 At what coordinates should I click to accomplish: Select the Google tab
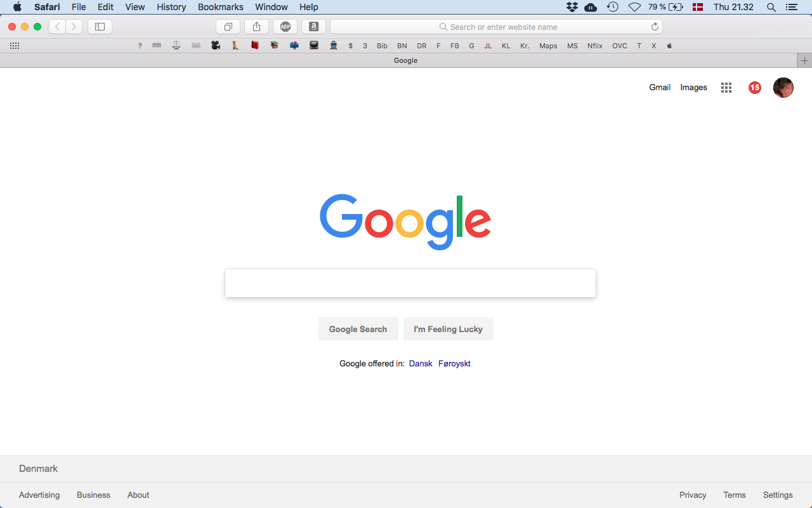tap(398, 60)
